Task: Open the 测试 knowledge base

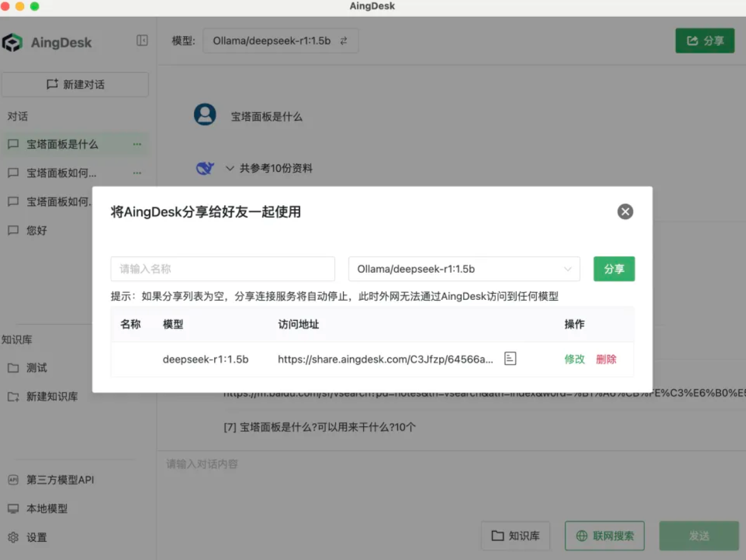Action: click(x=37, y=368)
